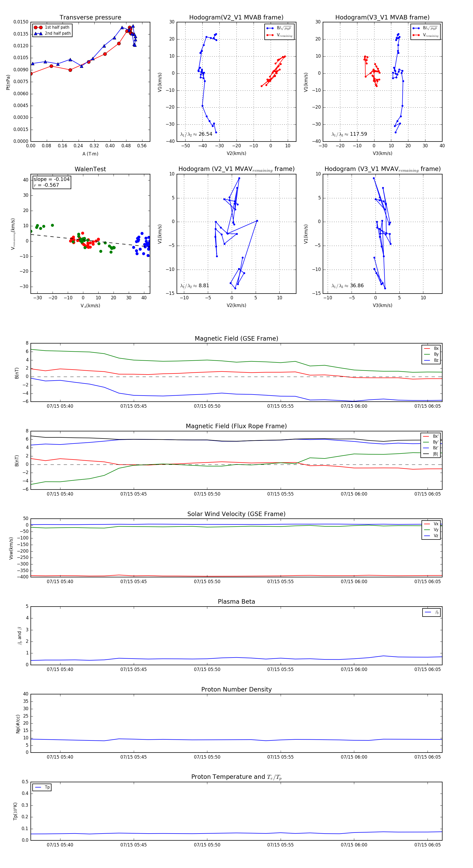
Task: Select the 'Vy' legend entry
Action: pyautogui.click(x=431, y=530)
